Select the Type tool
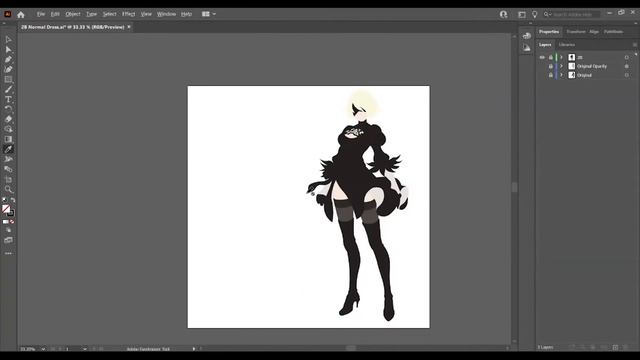 (8, 99)
